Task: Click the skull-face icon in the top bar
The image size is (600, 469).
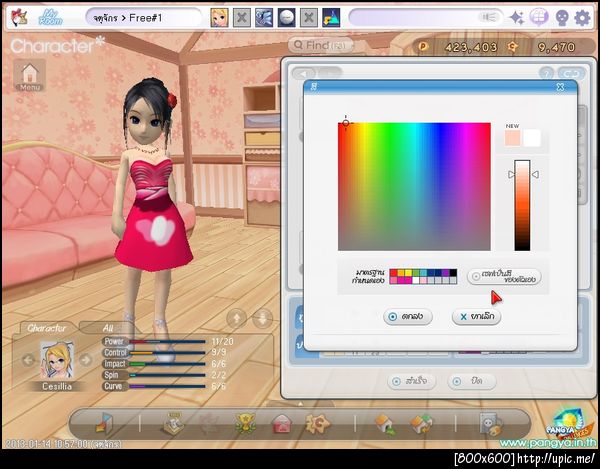Action: [562, 18]
